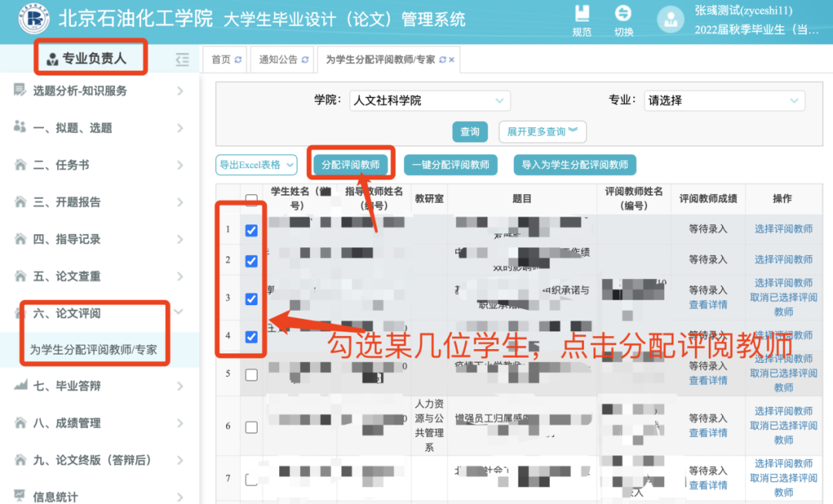Click 选择评阅教师 link in row 1
833x504 pixels.
click(783, 229)
